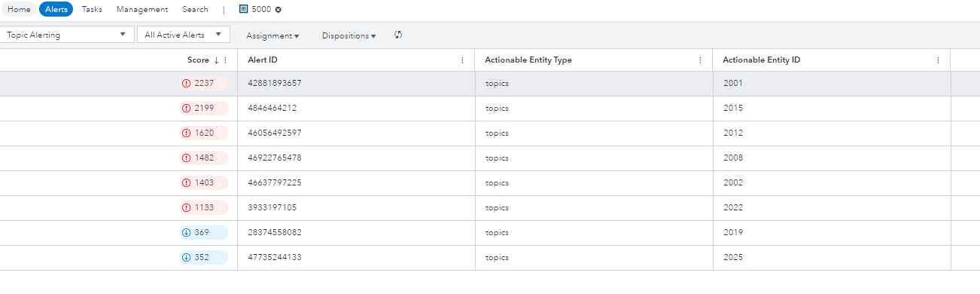Viewport: 980px width, 294px height.
Task: Expand the Dispositions menu
Action: (x=348, y=35)
